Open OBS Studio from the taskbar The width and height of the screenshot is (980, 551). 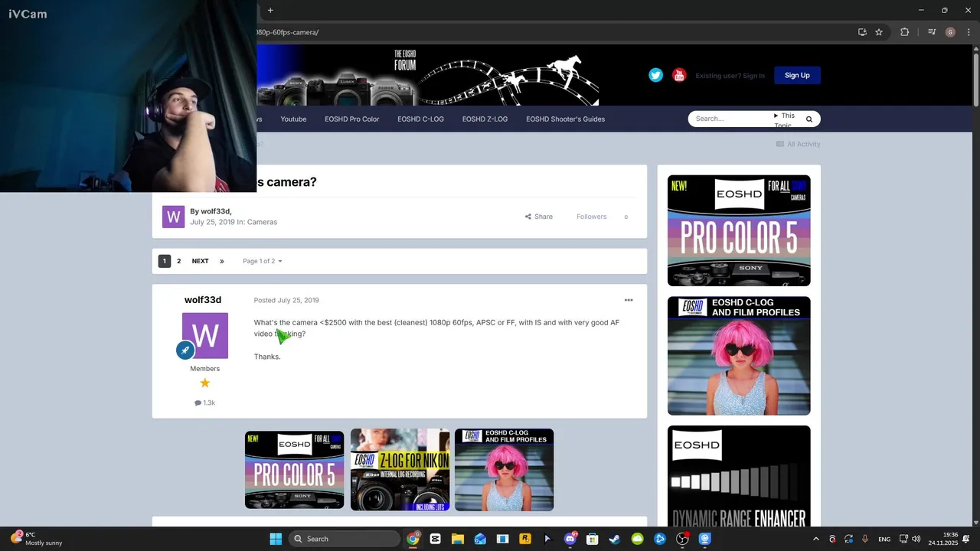pos(682,539)
